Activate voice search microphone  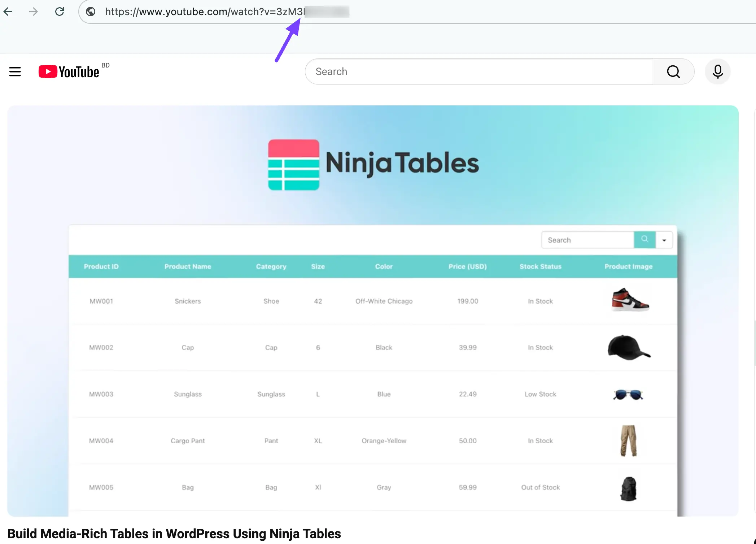pos(717,71)
